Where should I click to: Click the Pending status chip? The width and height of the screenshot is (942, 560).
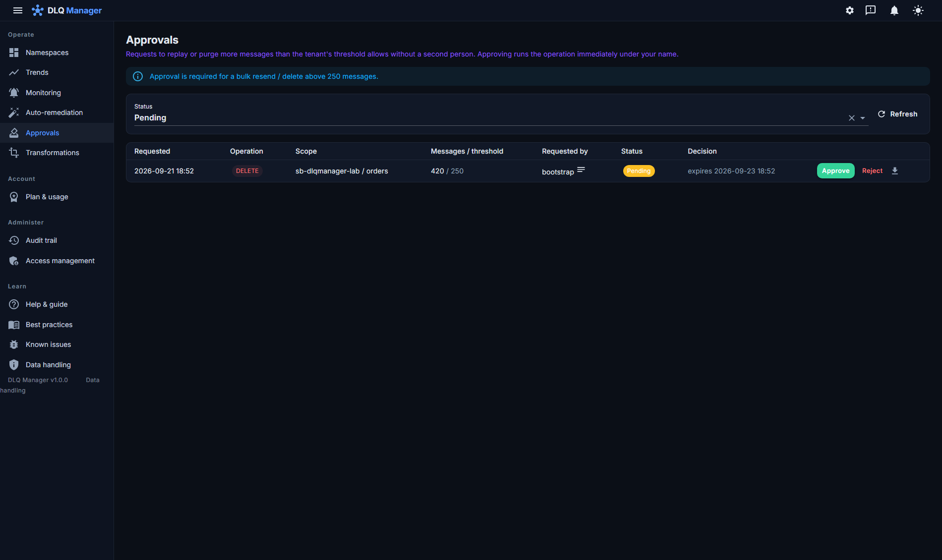click(639, 171)
